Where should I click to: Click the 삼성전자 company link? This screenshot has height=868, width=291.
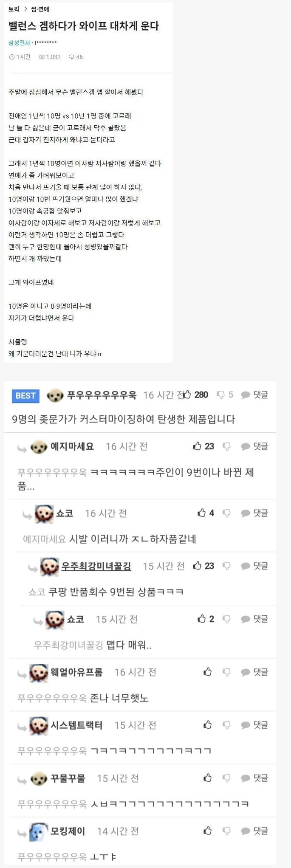pos(20,42)
